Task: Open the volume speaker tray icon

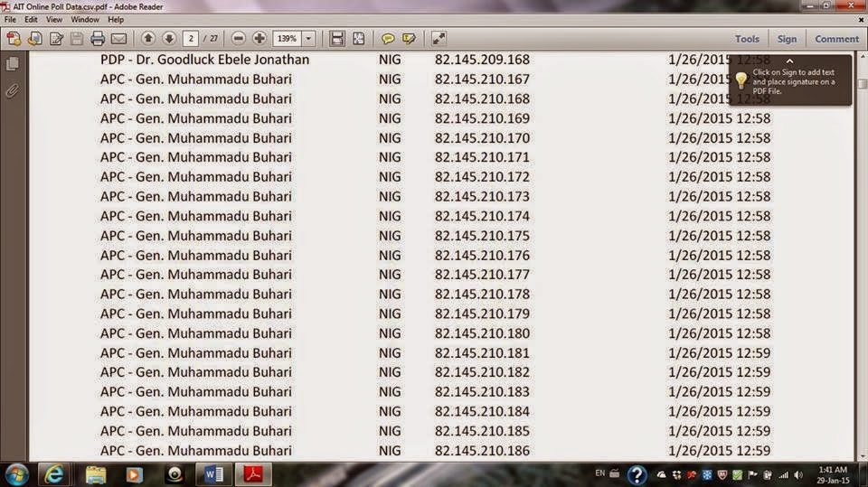Action: point(798,475)
